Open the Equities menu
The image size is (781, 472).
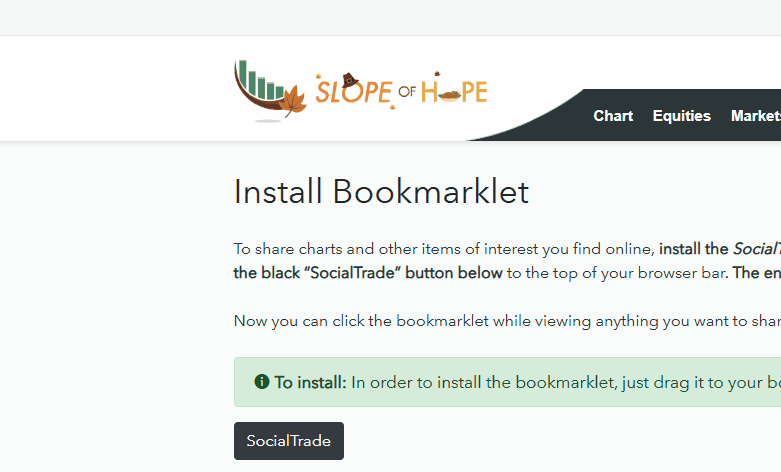point(681,116)
